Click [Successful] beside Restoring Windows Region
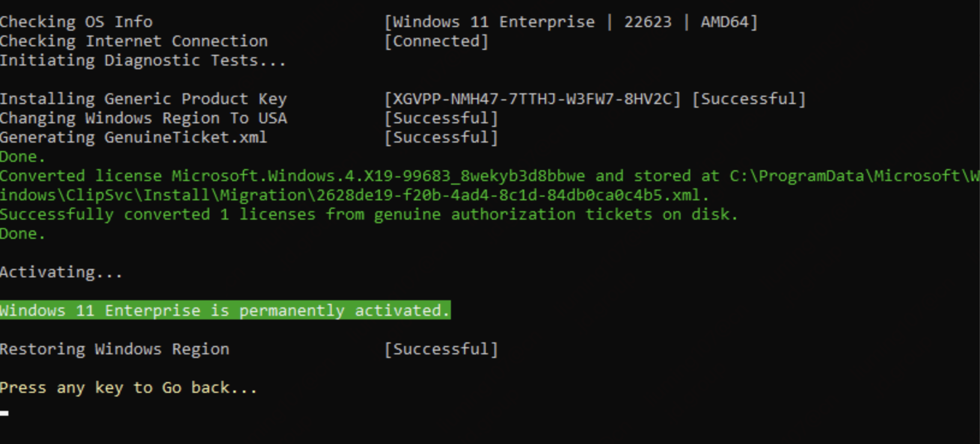The width and height of the screenshot is (980, 444). (x=441, y=349)
